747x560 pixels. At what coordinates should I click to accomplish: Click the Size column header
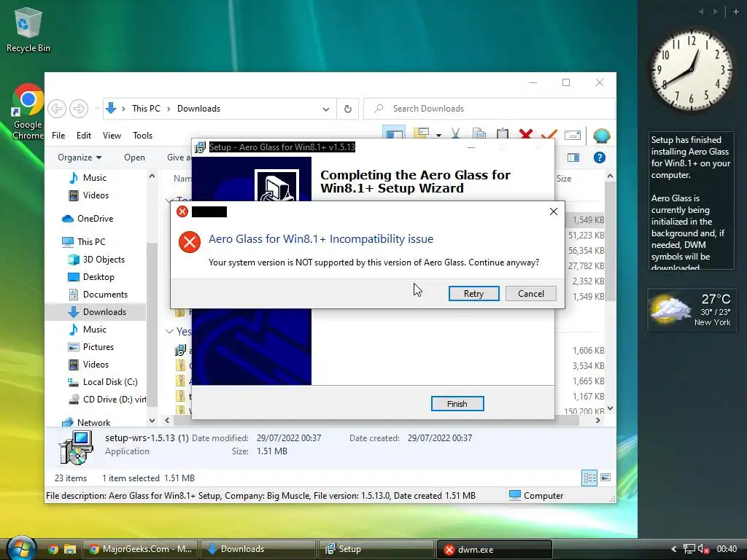(x=564, y=179)
